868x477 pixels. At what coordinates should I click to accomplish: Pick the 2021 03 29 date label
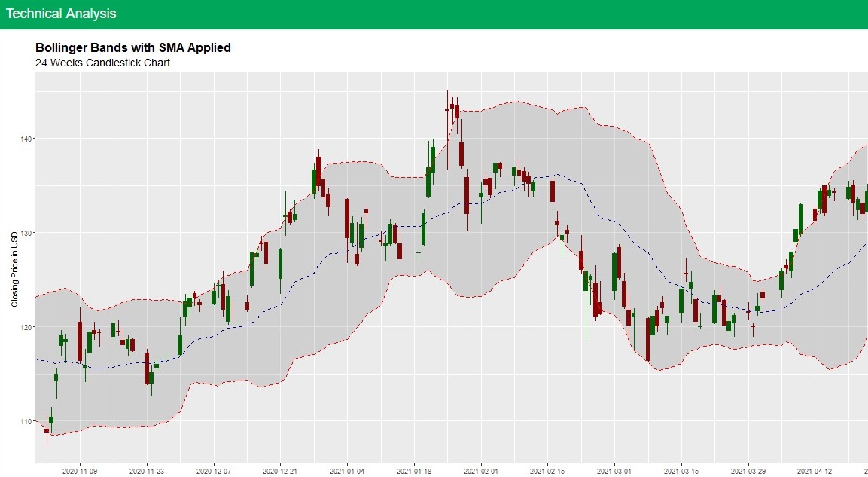pyautogui.click(x=748, y=471)
